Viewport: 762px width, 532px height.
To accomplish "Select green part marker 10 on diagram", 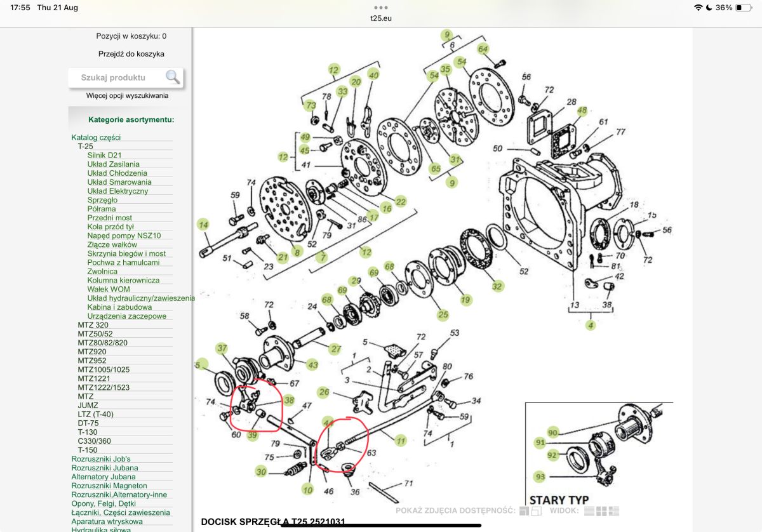I will (308, 489).
